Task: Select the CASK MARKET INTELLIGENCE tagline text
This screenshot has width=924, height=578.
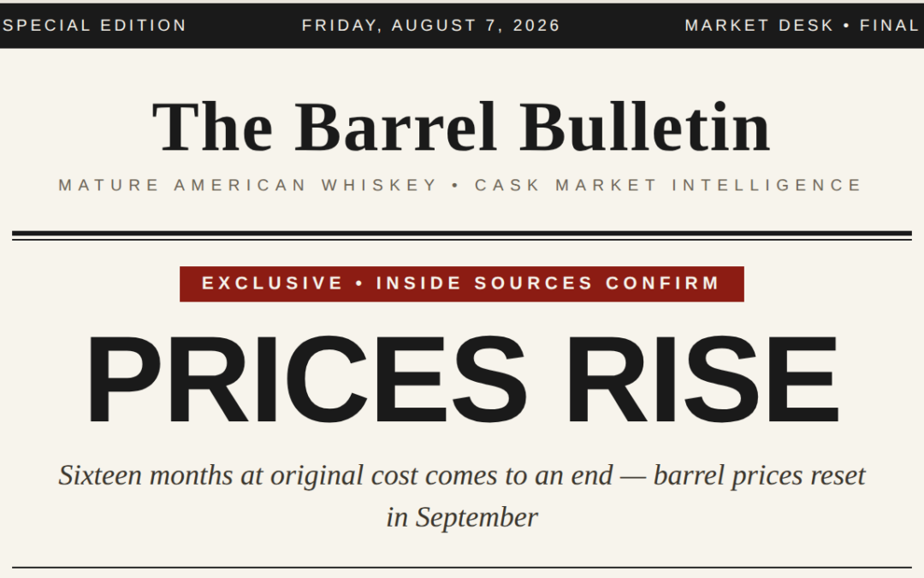Action: (668, 185)
